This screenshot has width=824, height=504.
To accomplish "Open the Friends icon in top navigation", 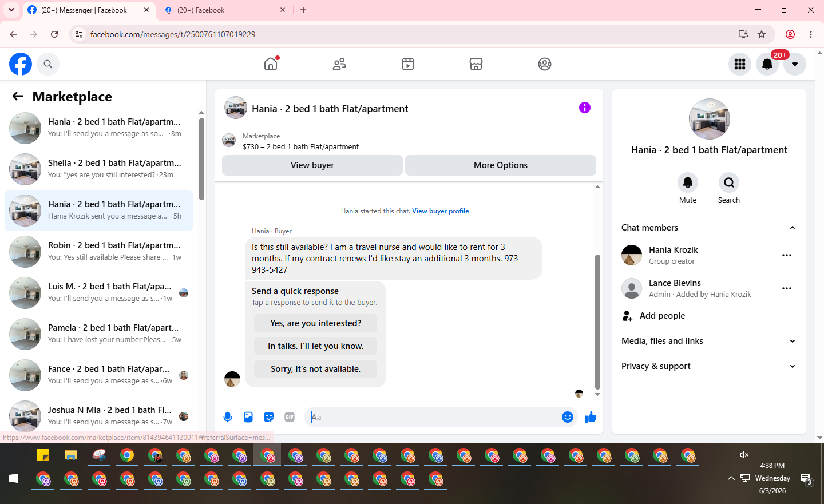I will pyautogui.click(x=339, y=64).
